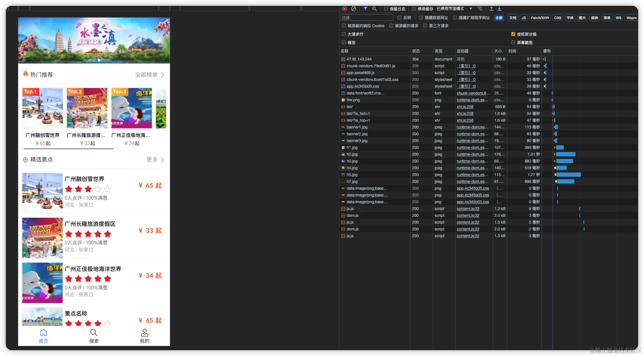Click the 过滤 filter input field
The width and height of the screenshot is (644, 356).
pyautogui.click(x=367, y=18)
